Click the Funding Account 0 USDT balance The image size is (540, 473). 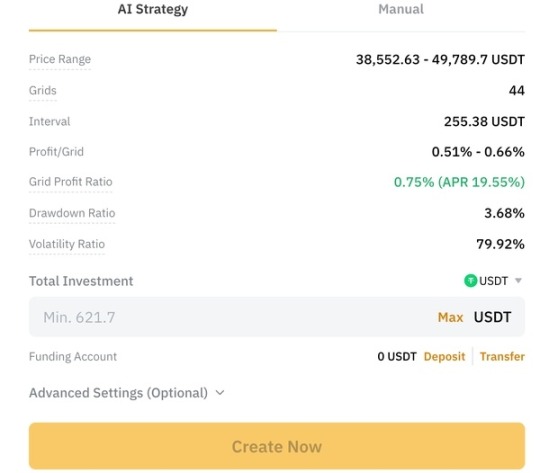tap(397, 356)
